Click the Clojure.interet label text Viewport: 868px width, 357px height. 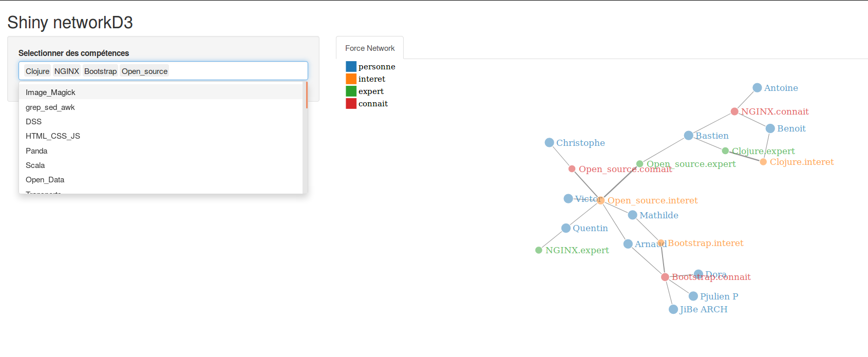802,162
